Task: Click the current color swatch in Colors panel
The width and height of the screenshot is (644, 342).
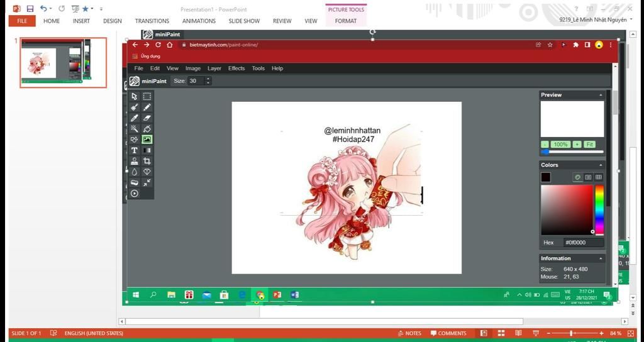Action: click(x=545, y=177)
